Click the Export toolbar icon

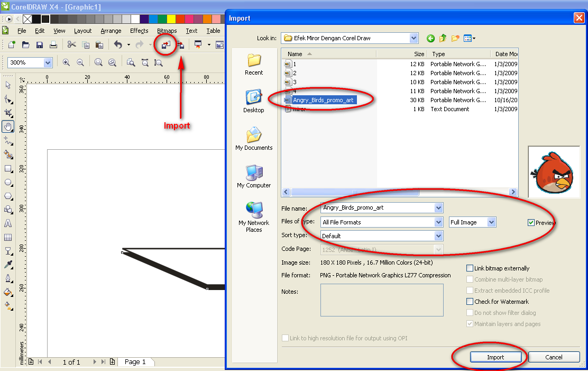(x=180, y=44)
